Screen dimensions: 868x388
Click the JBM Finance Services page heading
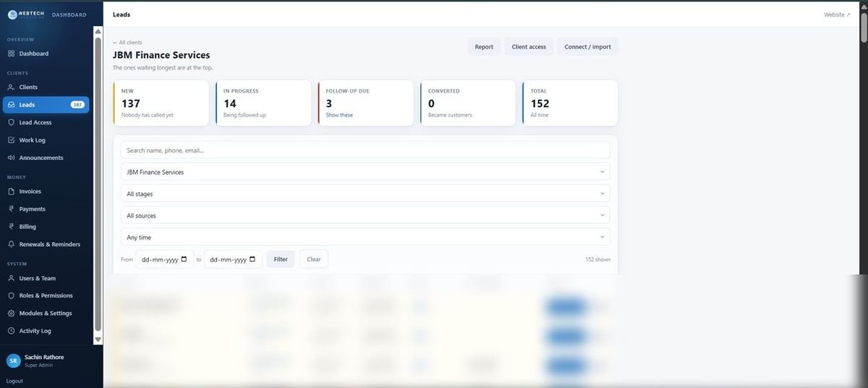pyautogui.click(x=161, y=55)
